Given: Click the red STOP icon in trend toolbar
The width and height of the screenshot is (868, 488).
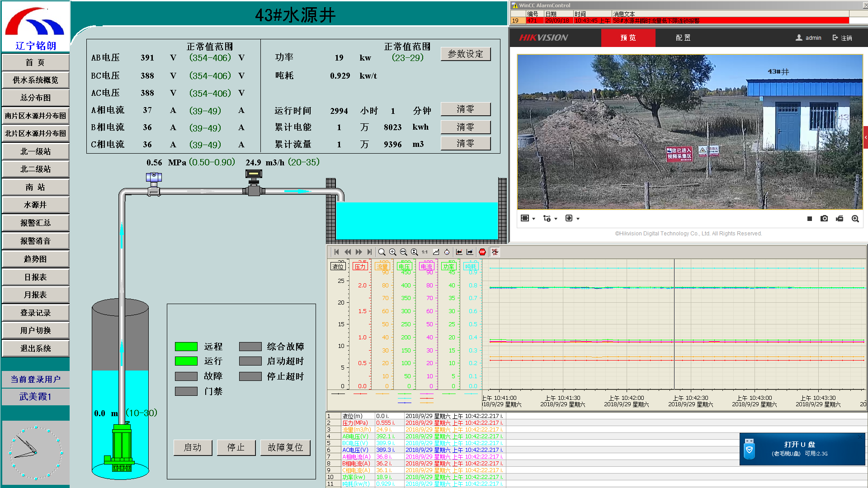Looking at the screenshot, I should 482,252.
